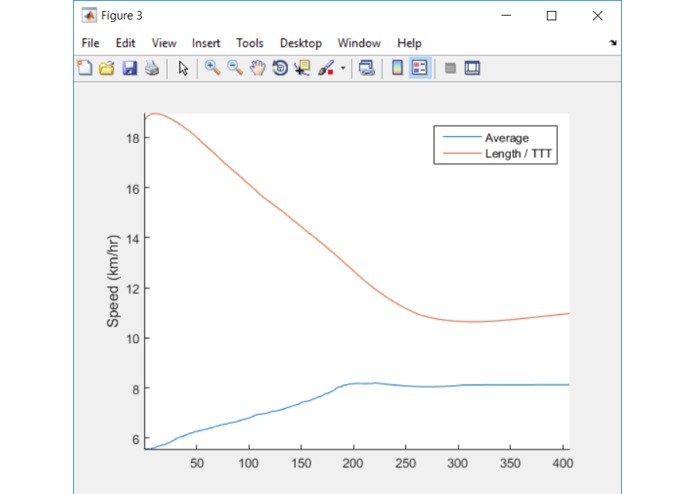Open the Insert menu
The width and height of the screenshot is (695, 494).
coord(206,43)
